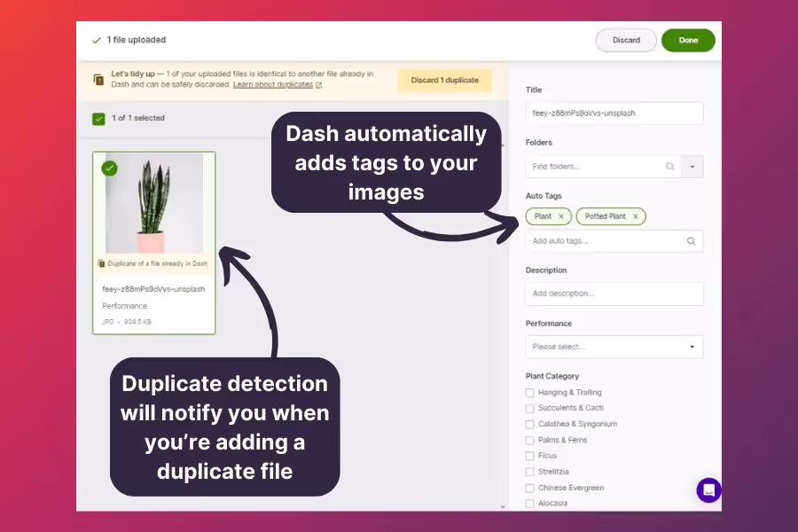Viewport: 798px width, 532px height.
Task: Edit the Title input field
Action: [614, 113]
